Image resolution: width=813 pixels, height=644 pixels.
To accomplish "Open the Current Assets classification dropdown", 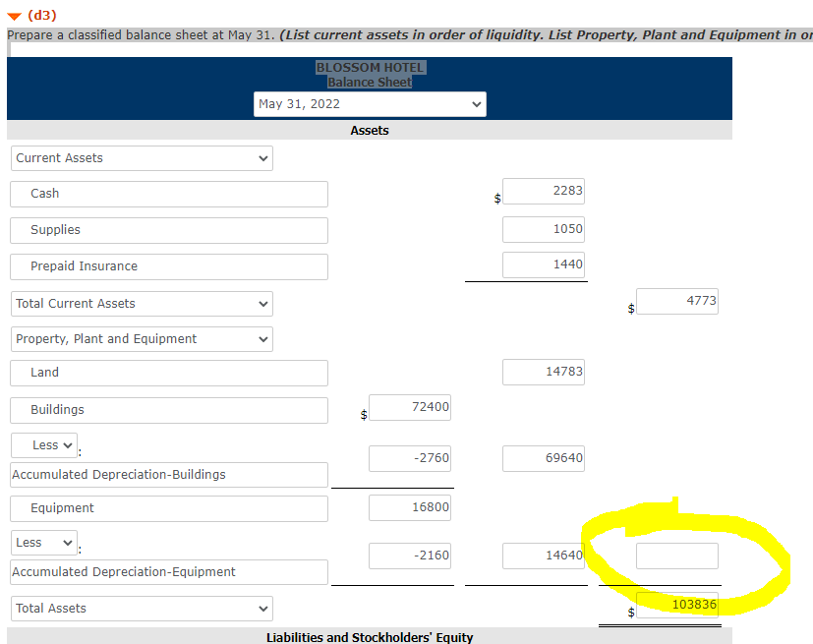I will pyautogui.click(x=141, y=157).
